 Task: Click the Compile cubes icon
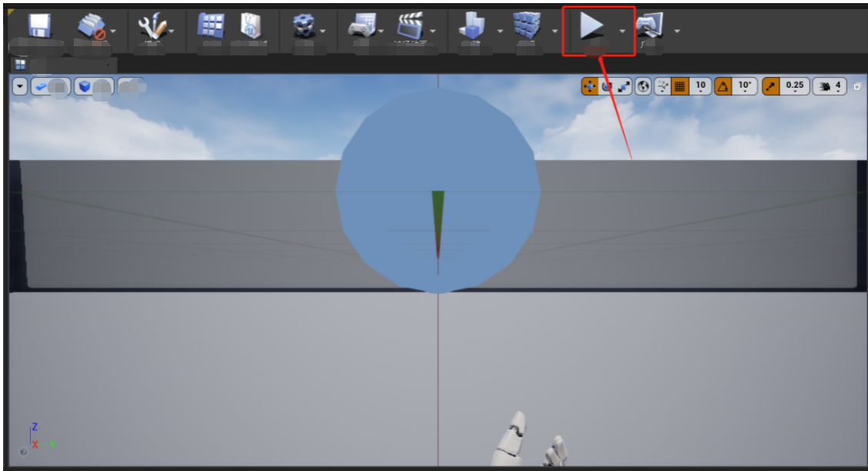pyautogui.click(x=527, y=25)
